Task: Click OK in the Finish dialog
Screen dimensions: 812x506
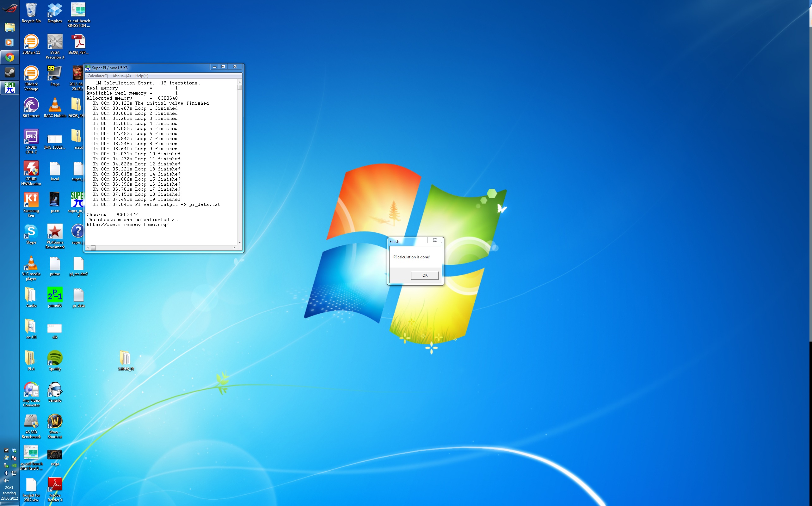Action: pyautogui.click(x=425, y=275)
